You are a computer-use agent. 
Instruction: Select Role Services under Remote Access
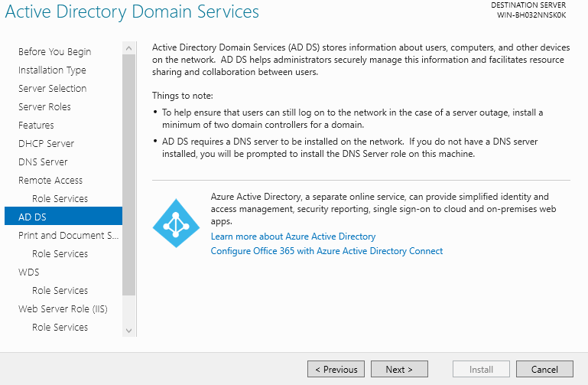click(60, 199)
